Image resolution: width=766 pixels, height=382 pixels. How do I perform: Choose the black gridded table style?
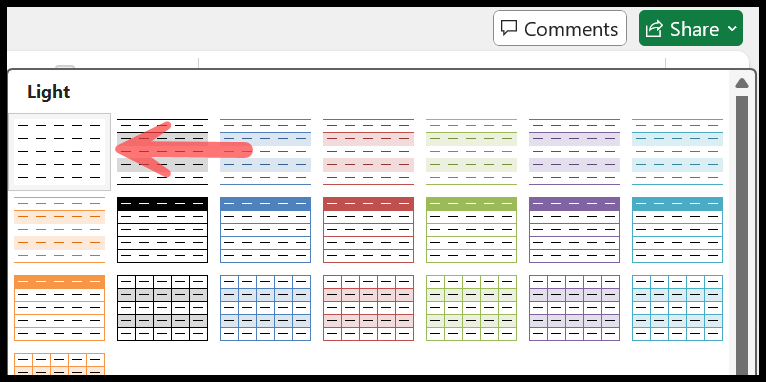click(163, 308)
